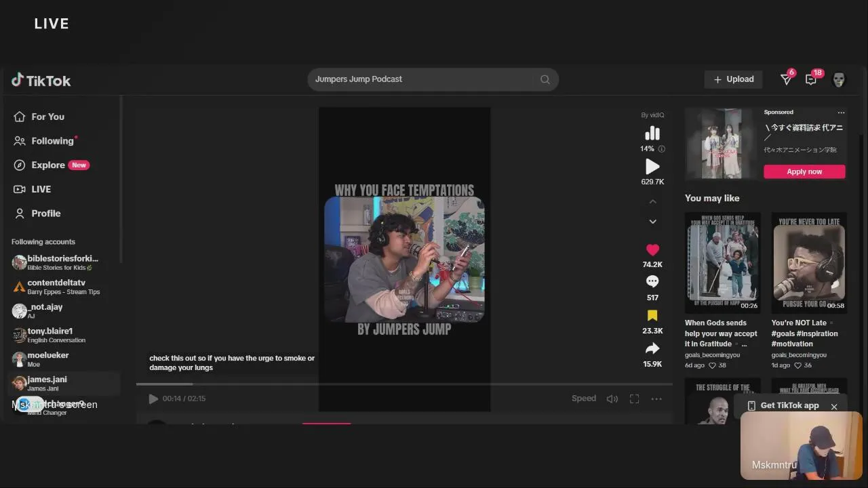Save video with bookmark icon
The height and width of the screenshot is (488, 868).
click(652, 315)
